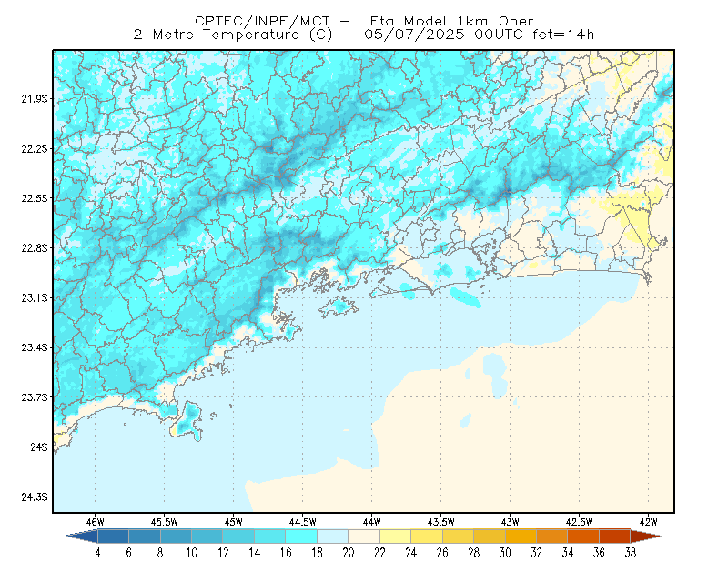Click the 44W longitude axis label
The image size is (728, 562).
coord(371,522)
